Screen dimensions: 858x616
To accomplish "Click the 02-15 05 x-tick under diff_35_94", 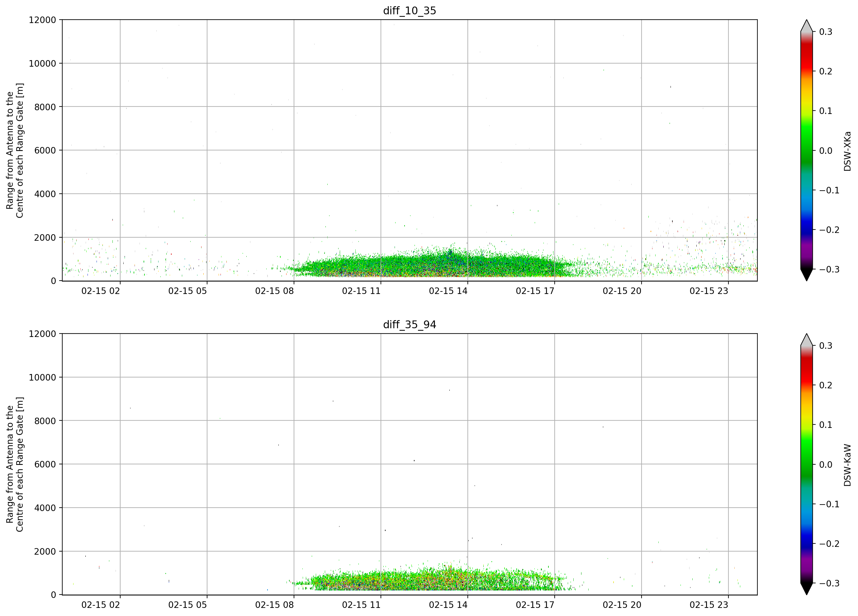I will 188,605.
